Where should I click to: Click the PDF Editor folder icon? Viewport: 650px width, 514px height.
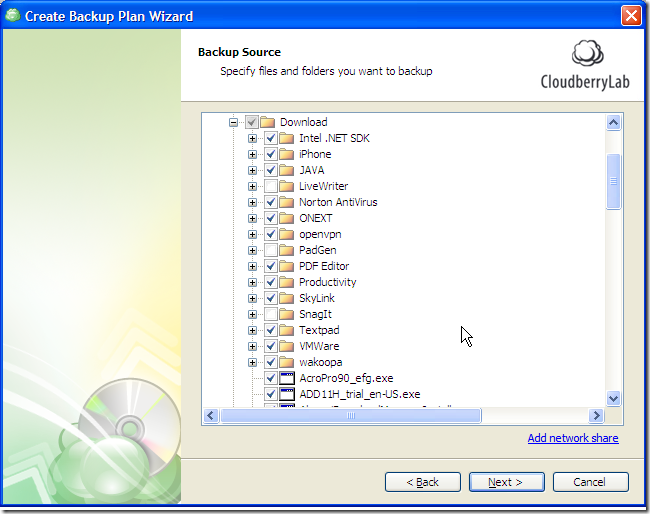click(286, 266)
